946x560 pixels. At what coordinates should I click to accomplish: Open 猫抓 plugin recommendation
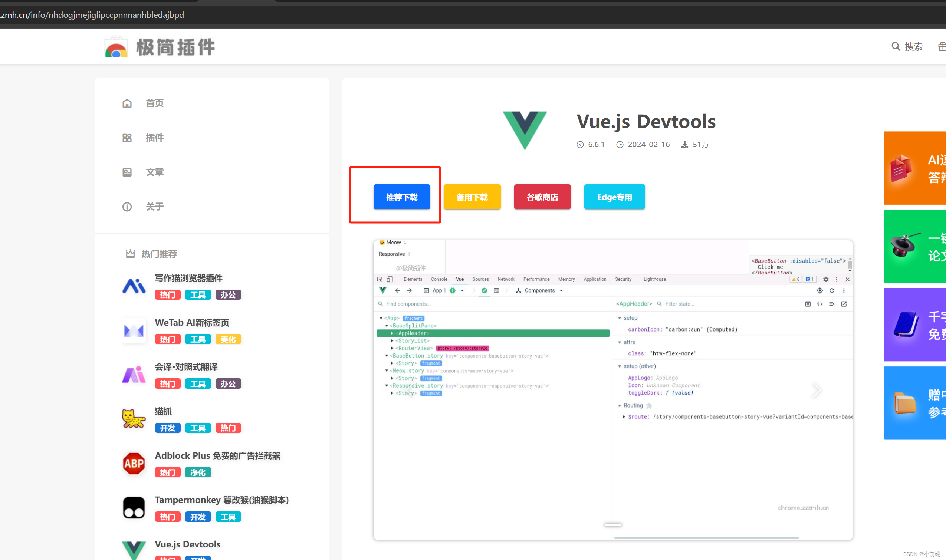(x=163, y=411)
